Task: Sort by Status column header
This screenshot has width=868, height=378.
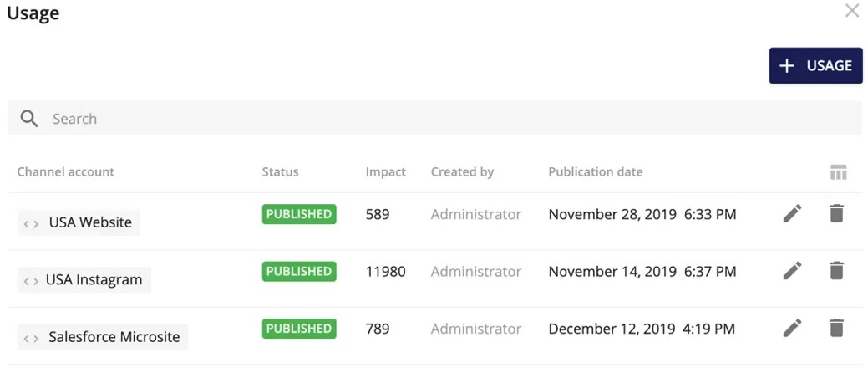Action: tap(280, 171)
